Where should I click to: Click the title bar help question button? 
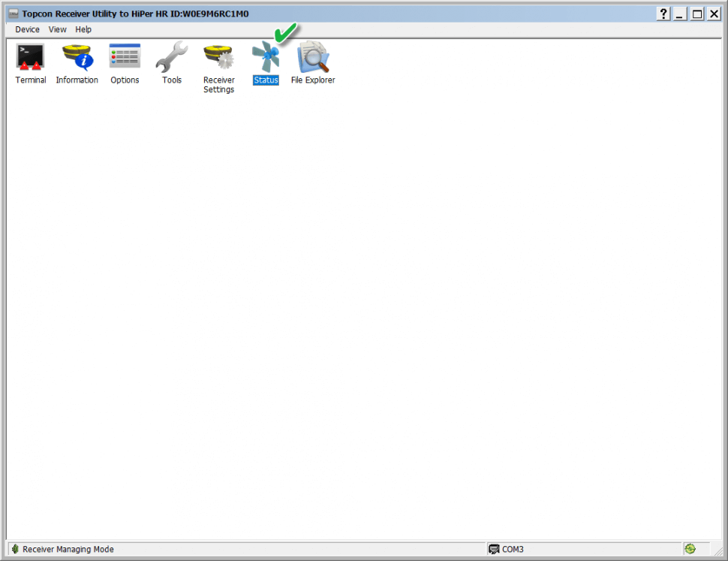point(663,14)
